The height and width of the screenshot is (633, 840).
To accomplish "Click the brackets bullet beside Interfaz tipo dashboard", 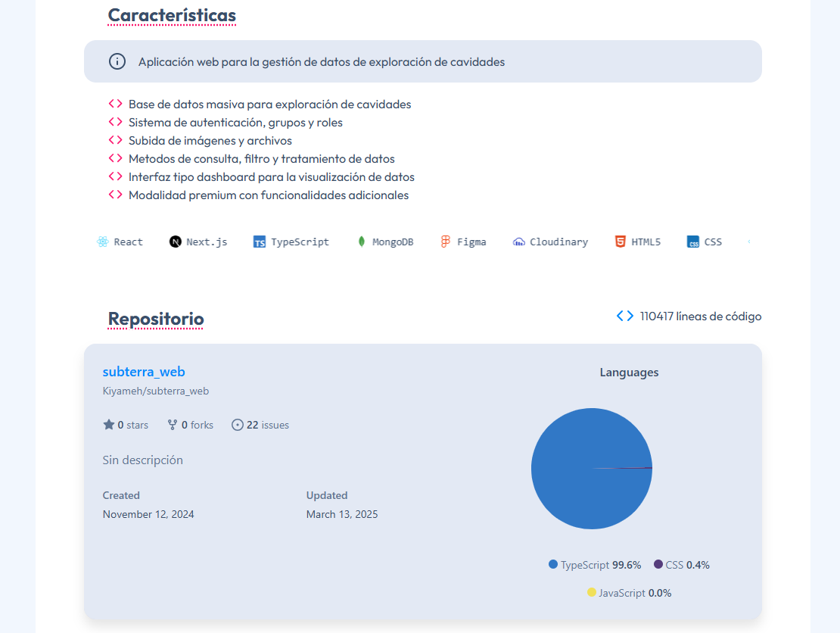I will 115,176.
